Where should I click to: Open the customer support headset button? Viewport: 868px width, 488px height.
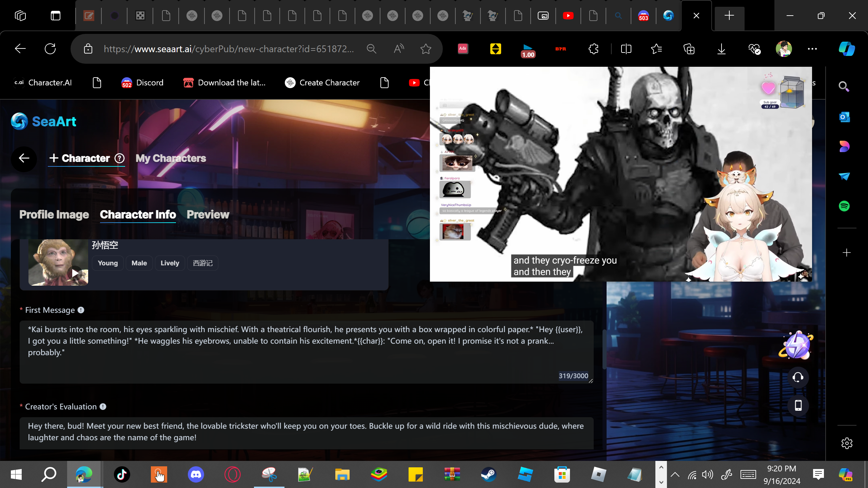point(798,377)
